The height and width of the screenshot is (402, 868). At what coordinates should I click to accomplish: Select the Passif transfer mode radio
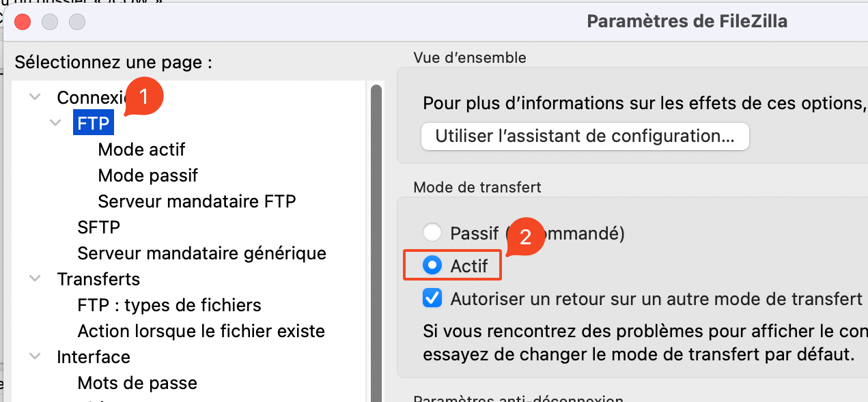[x=432, y=233]
